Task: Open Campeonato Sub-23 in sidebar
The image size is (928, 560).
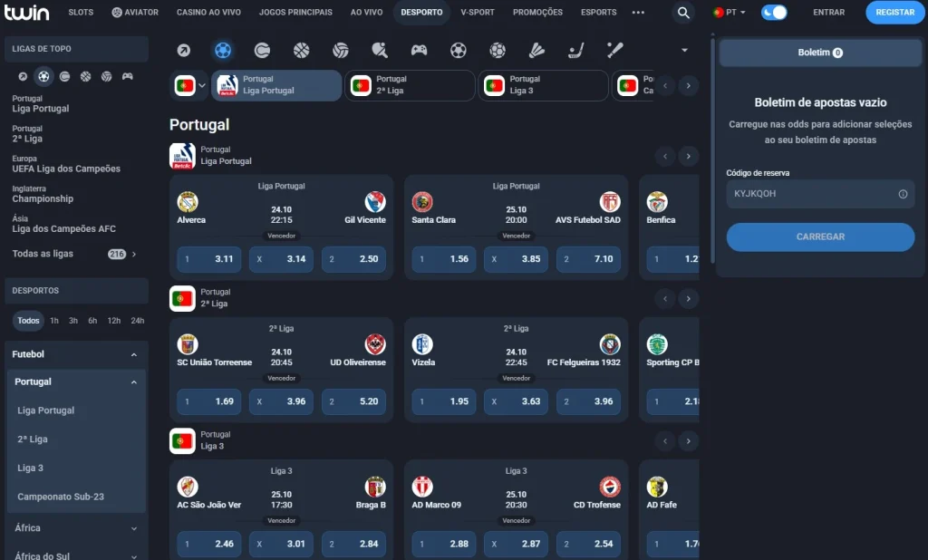Action: pos(61,497)
